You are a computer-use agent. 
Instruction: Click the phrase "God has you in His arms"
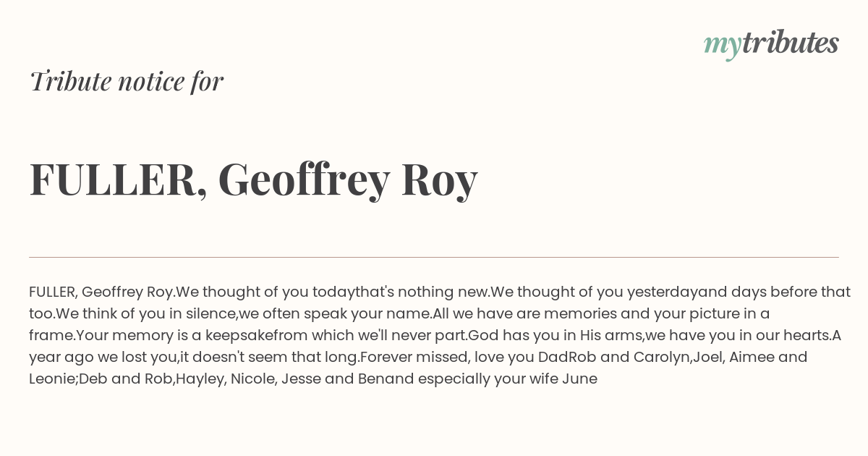coord(556,336)
